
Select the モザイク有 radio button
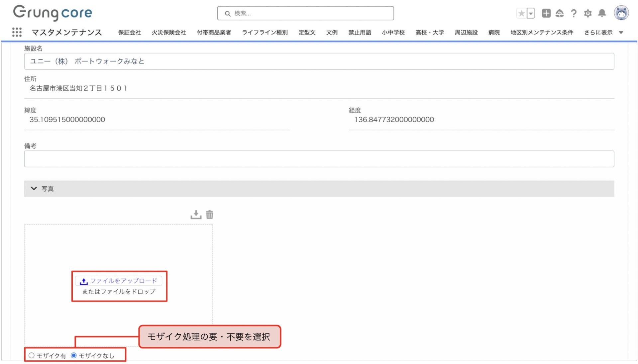(32, 355)
